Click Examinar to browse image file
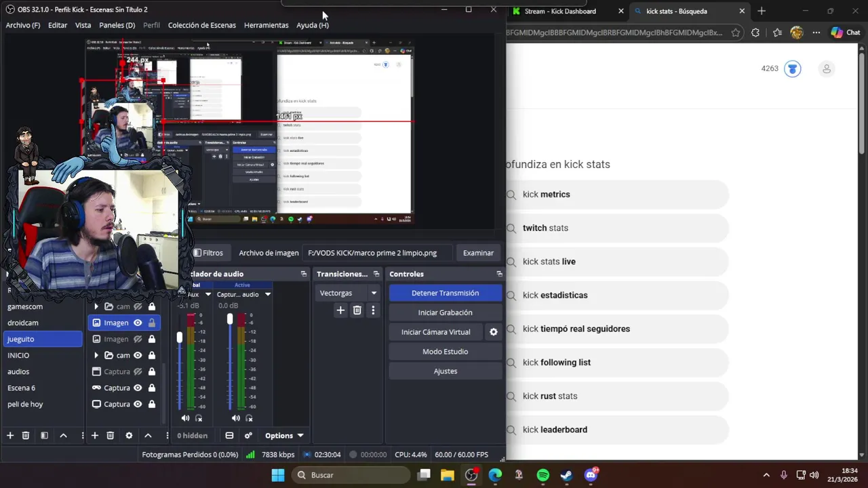868x488 pixels. (478, 253)
